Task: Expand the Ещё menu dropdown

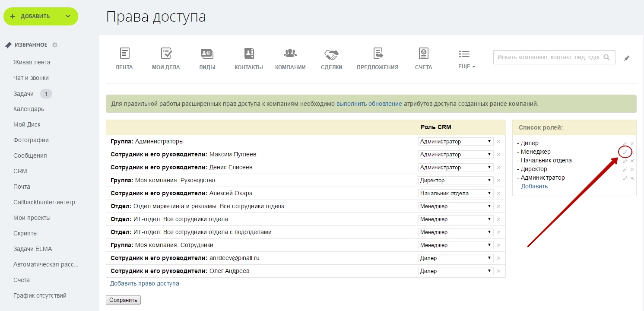Action: [x=466, y=67]
